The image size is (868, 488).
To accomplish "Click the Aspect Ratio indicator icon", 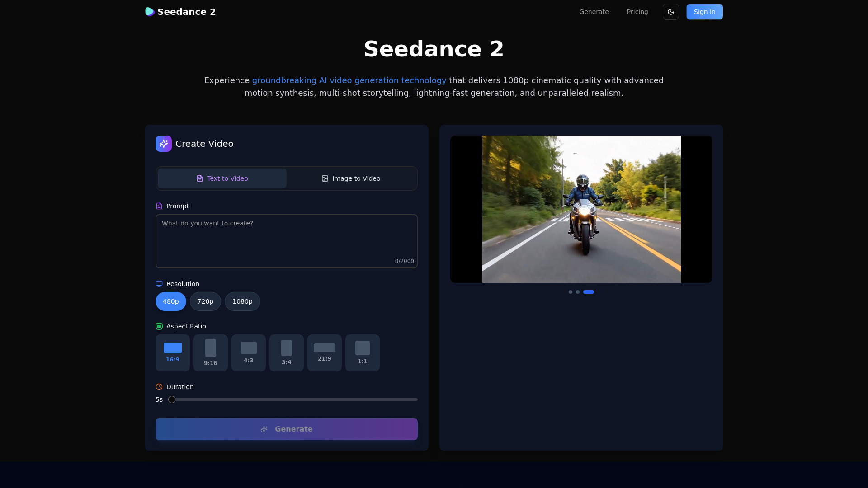I will pyautogui.click(x=159, y=326).
